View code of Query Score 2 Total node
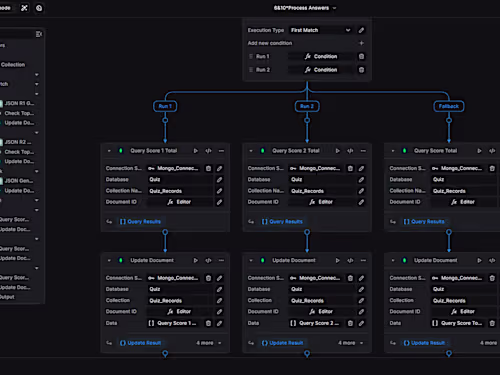This screenshot has width=500, height=375. [x=350, y=151]
